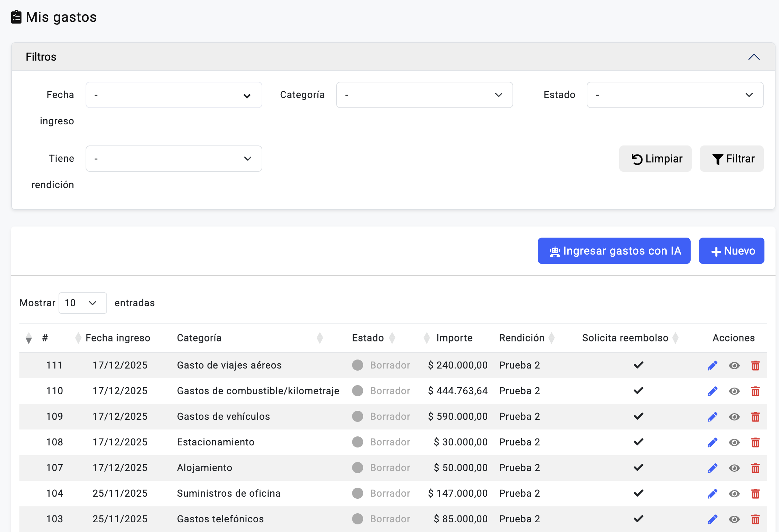The image size is (779, 532).
Task: Change Mostrar entries count selector
Action: click(x=82, y=303)
